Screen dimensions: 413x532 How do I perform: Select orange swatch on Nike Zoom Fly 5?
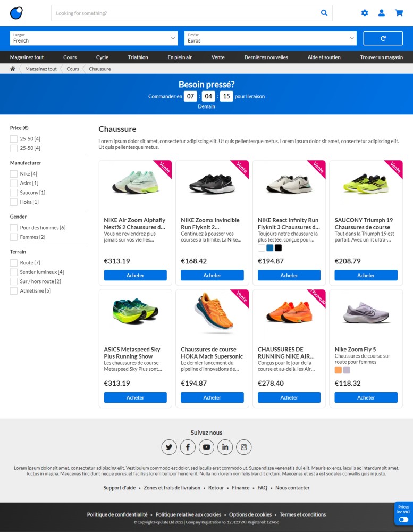pos(338,370)
